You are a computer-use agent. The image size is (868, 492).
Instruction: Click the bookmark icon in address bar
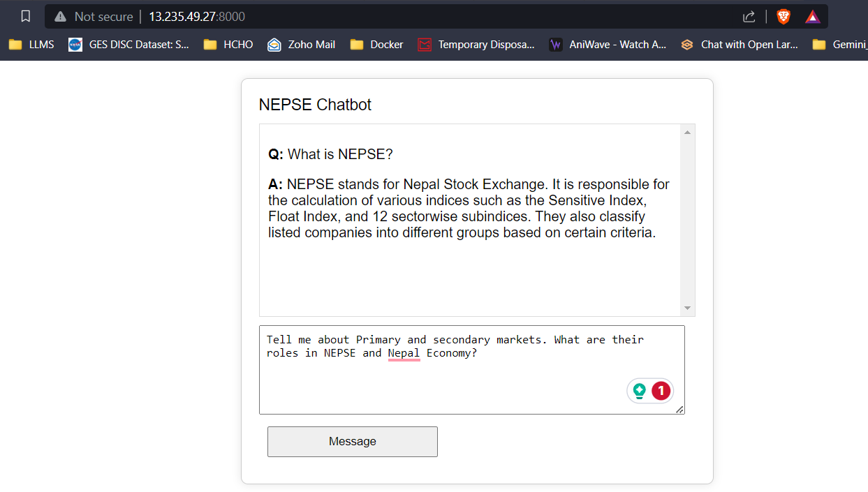coord(26,16)
